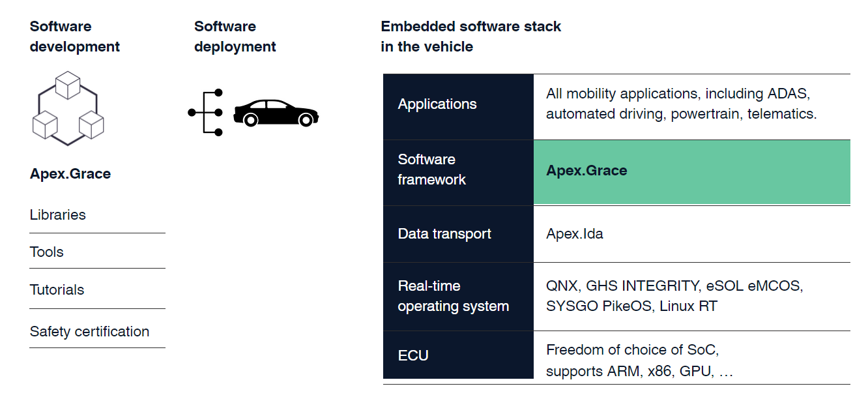868x412 pixels.
Task: Click the Software development heading
Action: (75, 37)
